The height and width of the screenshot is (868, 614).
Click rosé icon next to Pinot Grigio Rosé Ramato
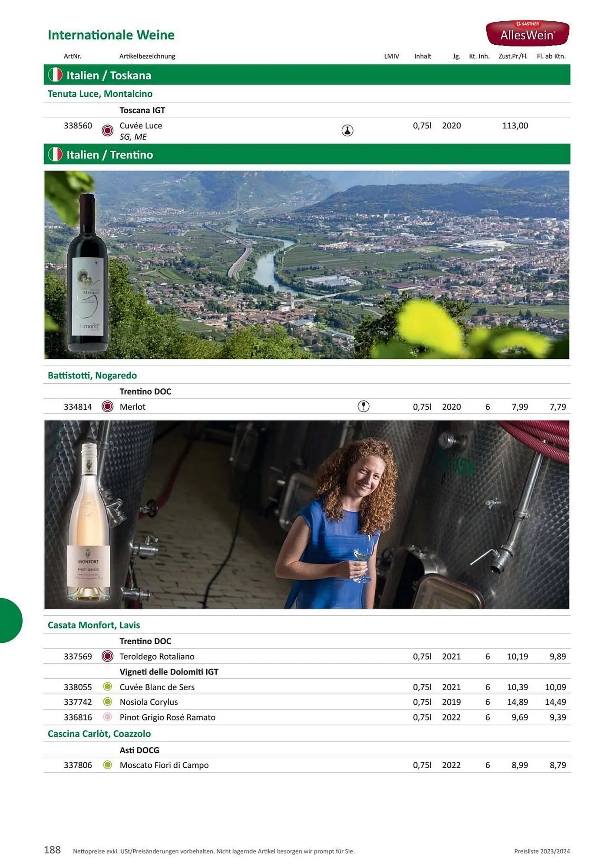[108, 717]
